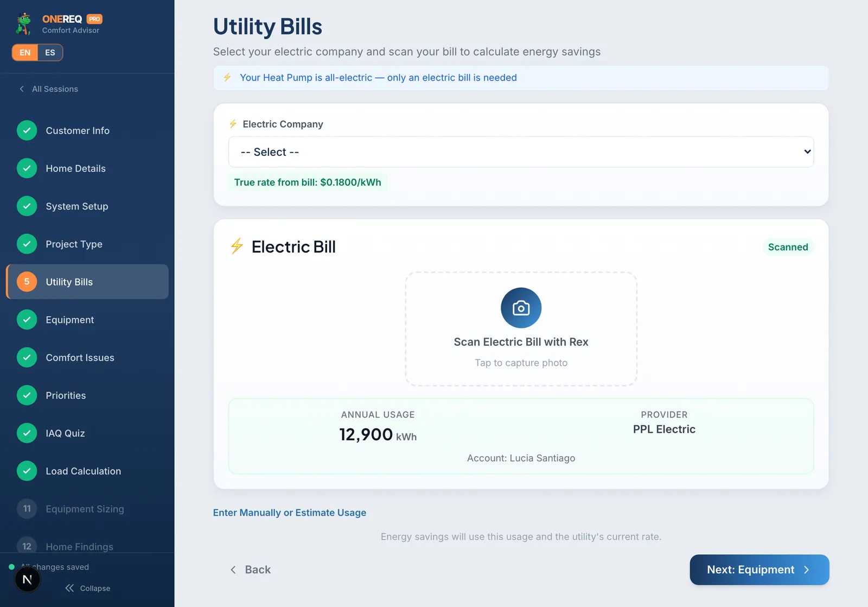Click the step 11 number circle
This screenshot has height=607, width=868.
pyautogui.click(x=27, y=509)
